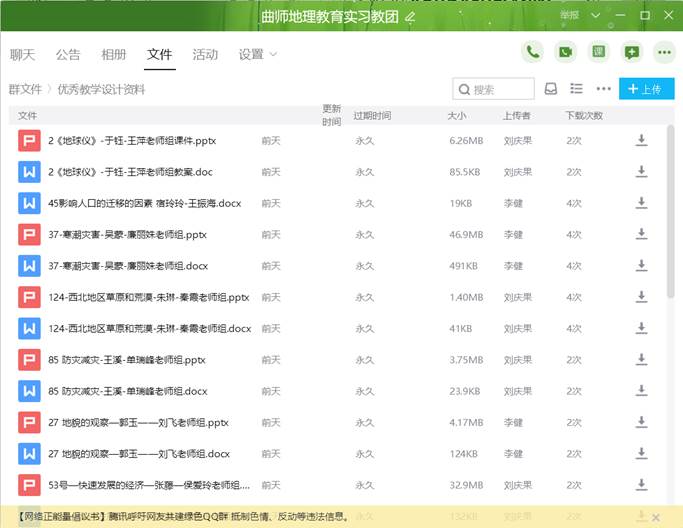Viewport: 683px width, 528px height.
Task: Open the file inbox tray icon
Action: [550, 89]
